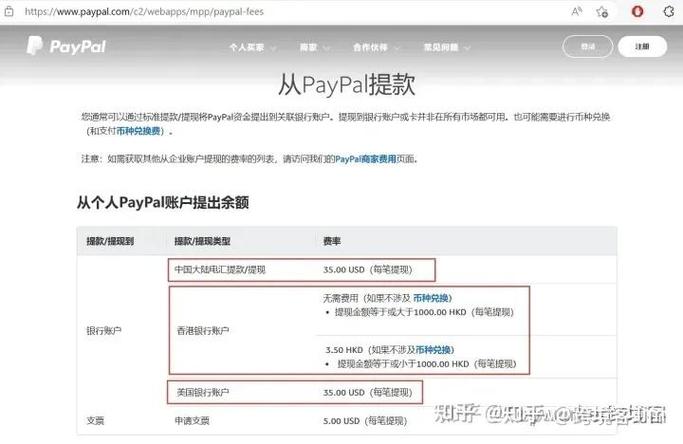This screenshot has height=444, width=683.
Task: Open the 商家 navigation menu
Action: [x=308, y=47]
